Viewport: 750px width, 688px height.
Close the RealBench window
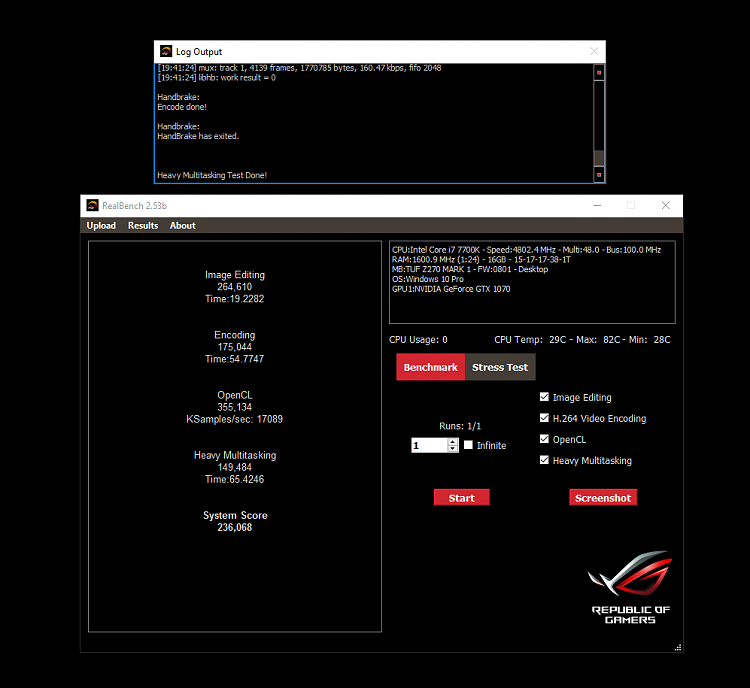coord(665,205)
